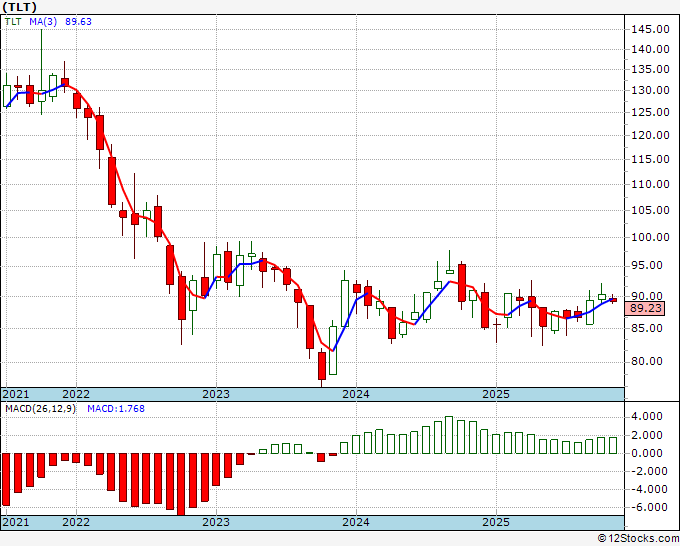Click the 100.00 price axis label

coord(650,237)
